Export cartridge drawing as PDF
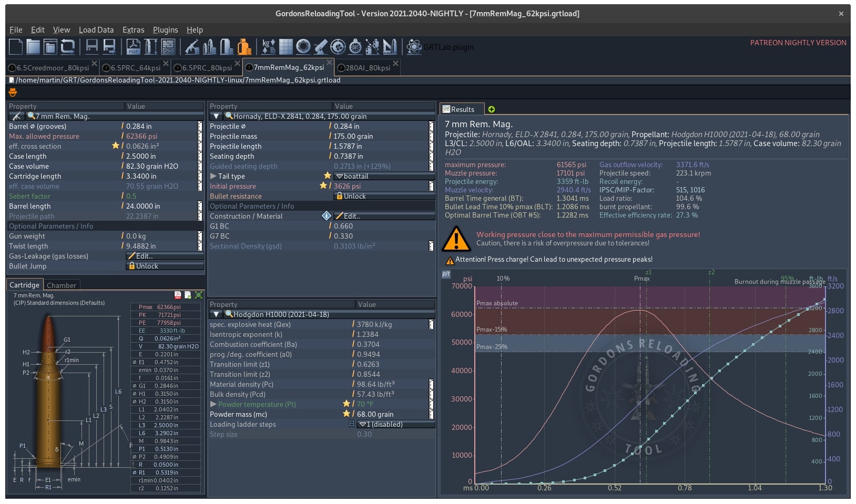This screenshot has height=504, width=856. pyautogui.click(x=178, y=295)
